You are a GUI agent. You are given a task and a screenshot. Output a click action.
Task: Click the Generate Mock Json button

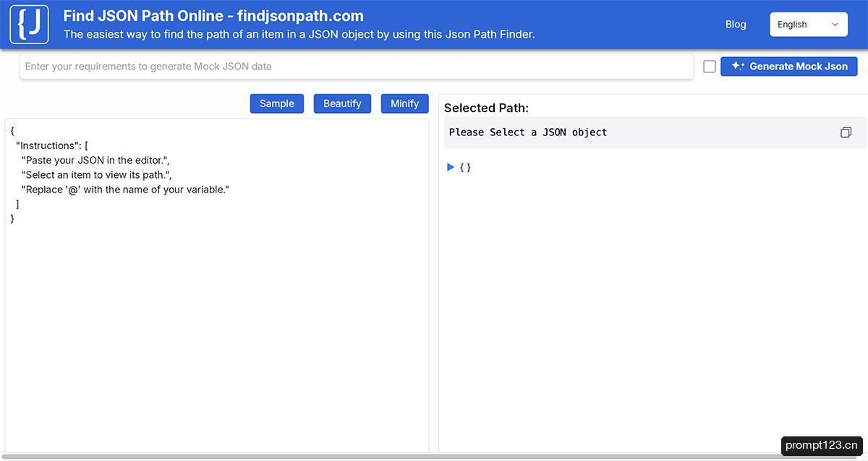(x=789, y=67)
